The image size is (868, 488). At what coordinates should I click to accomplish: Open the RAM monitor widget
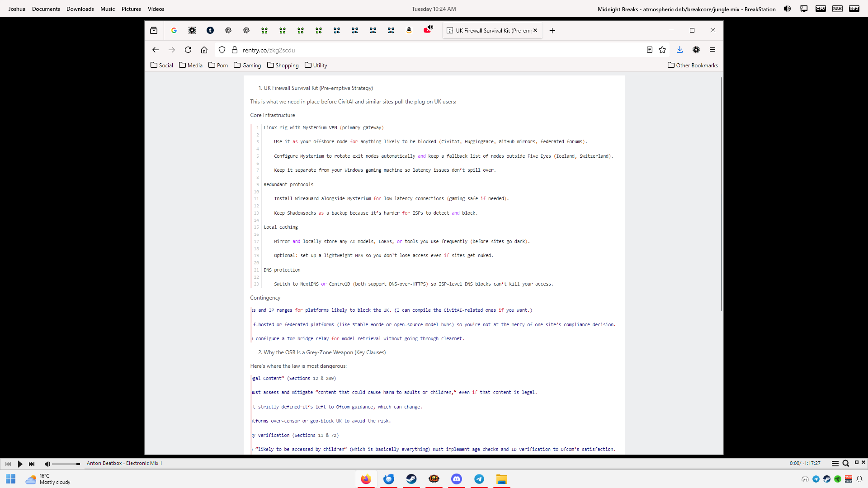point(837,9)
